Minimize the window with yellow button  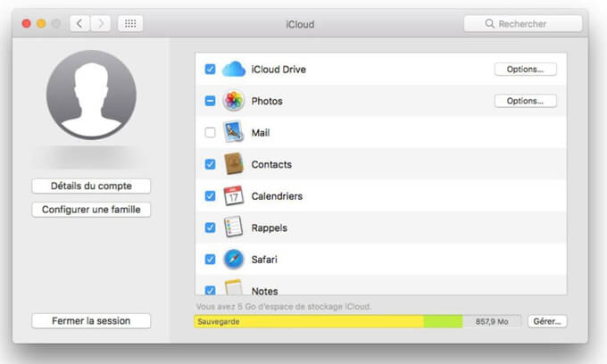pyautogui.click(x=41, y=23)
